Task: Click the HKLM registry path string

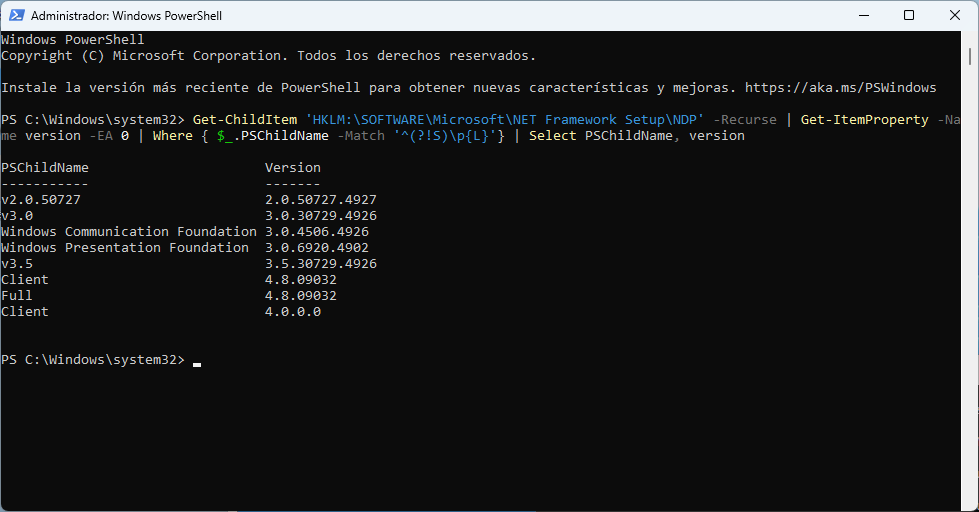Action: [504, 120]
